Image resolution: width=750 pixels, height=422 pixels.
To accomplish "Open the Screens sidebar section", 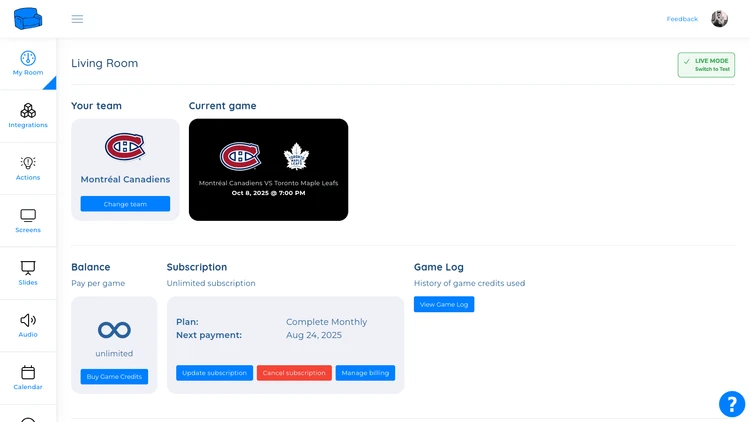I will tap(28, 221).
